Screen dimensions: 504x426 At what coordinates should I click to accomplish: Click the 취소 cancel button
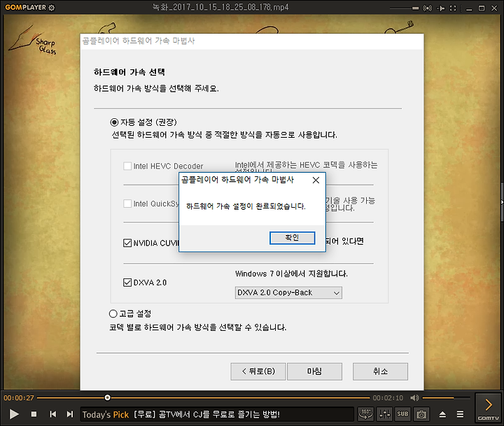point(380,371)
